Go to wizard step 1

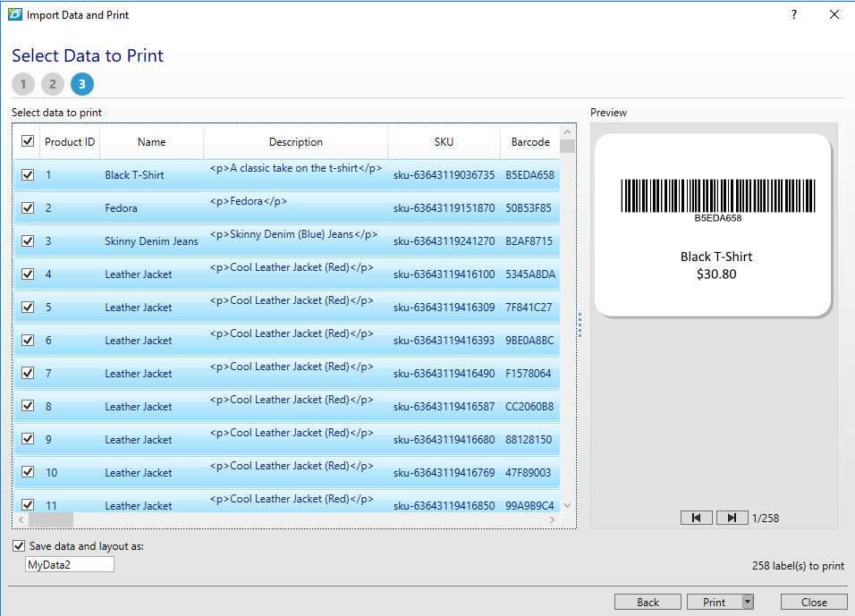pos(23,84)
